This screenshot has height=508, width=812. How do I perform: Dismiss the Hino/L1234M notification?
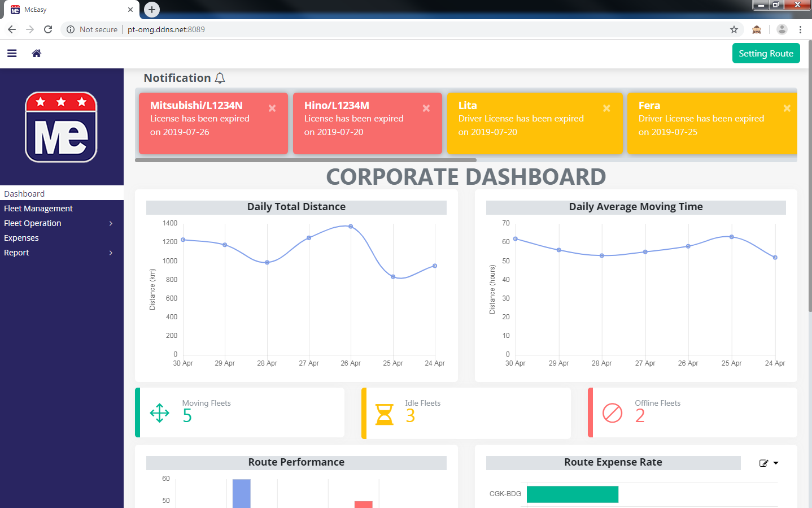[426, 108]
